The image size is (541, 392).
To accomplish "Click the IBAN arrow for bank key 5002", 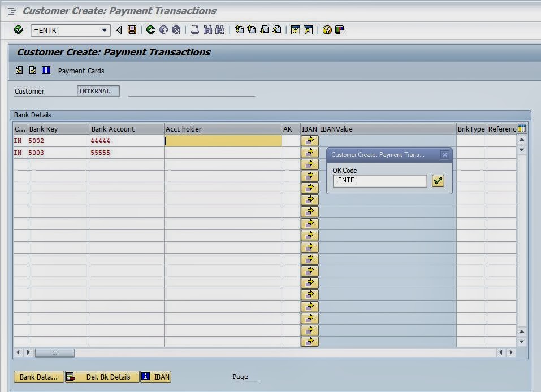I will pyautogui.click(x=309, y=141).
